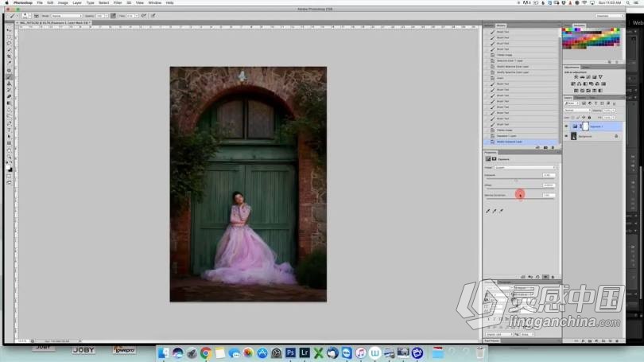Add a Vibrance adjustment layer

pos(600,77)
